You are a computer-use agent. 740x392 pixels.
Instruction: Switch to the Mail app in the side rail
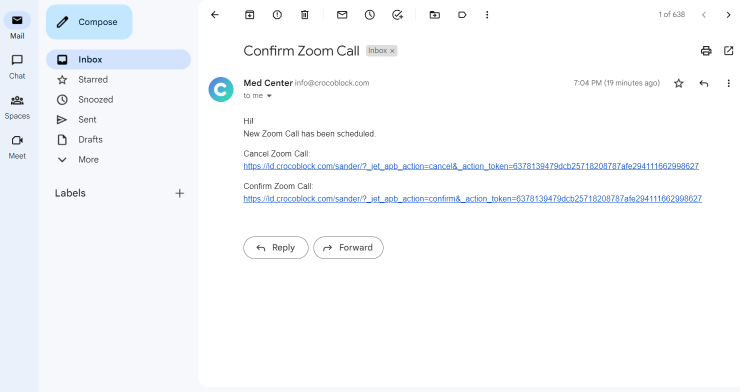pyautogui.click(x=17, y=26)
